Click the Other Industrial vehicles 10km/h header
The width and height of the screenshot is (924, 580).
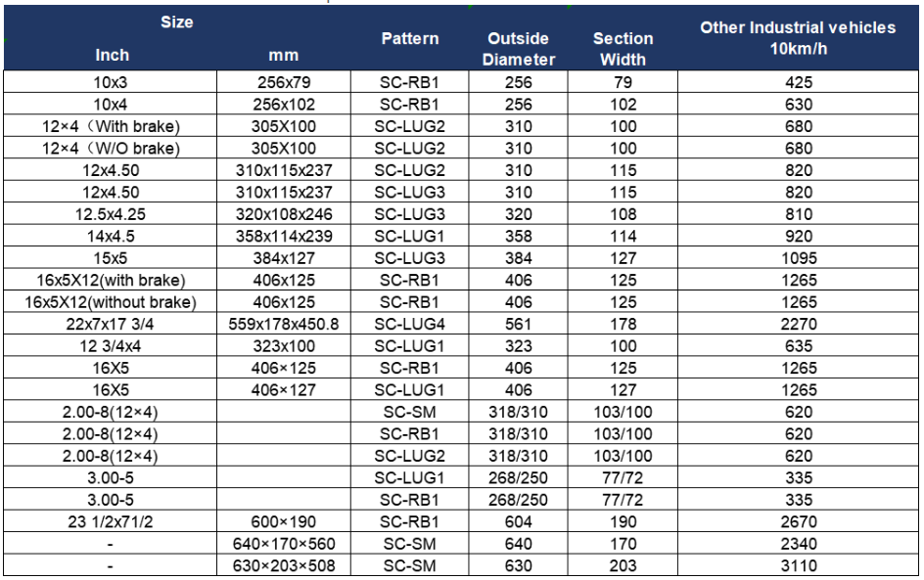point(798,38)
